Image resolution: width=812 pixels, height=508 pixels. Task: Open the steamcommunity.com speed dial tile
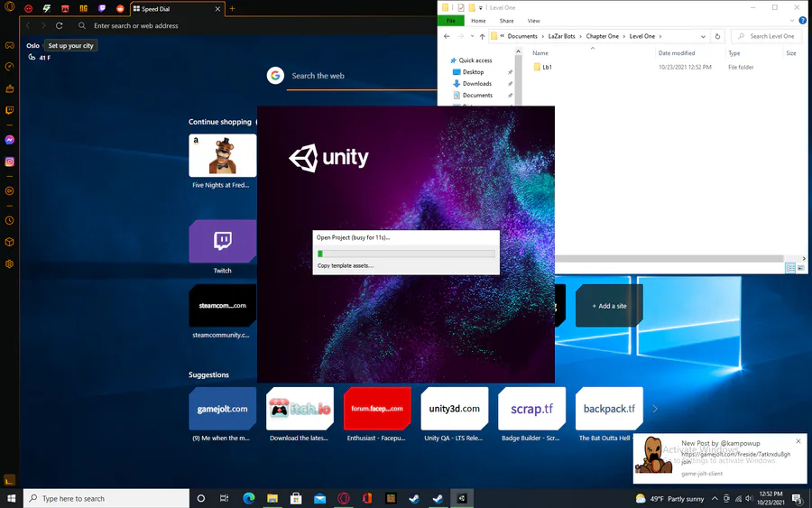(223, 306)
